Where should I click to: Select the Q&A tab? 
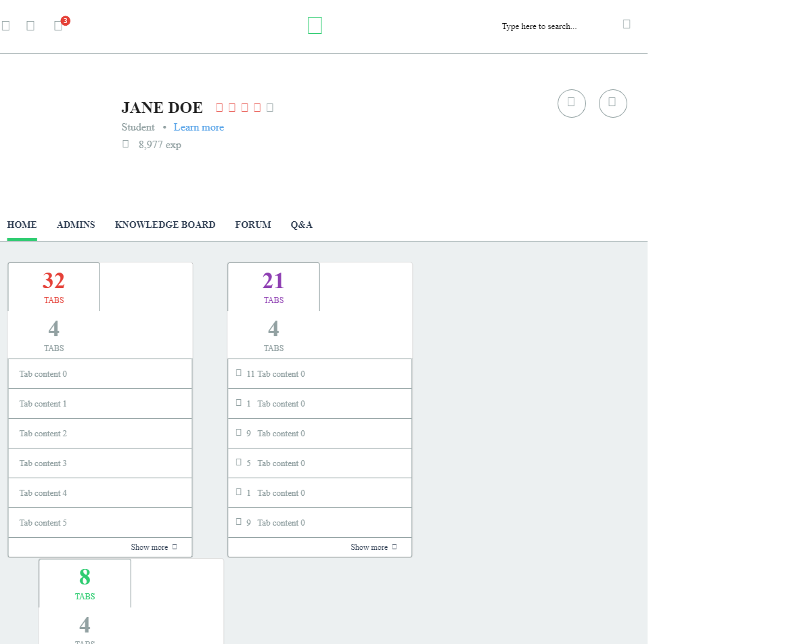(302, 225)
